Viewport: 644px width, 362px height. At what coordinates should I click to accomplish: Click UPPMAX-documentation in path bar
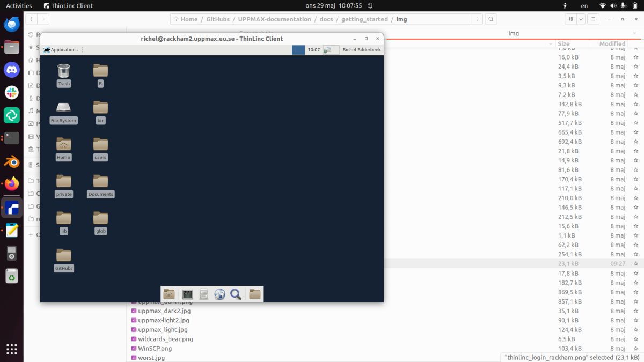274,19
